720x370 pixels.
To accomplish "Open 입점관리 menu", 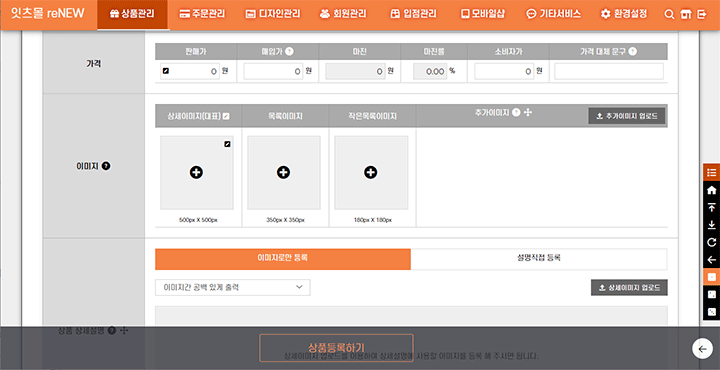I will 413,14.
